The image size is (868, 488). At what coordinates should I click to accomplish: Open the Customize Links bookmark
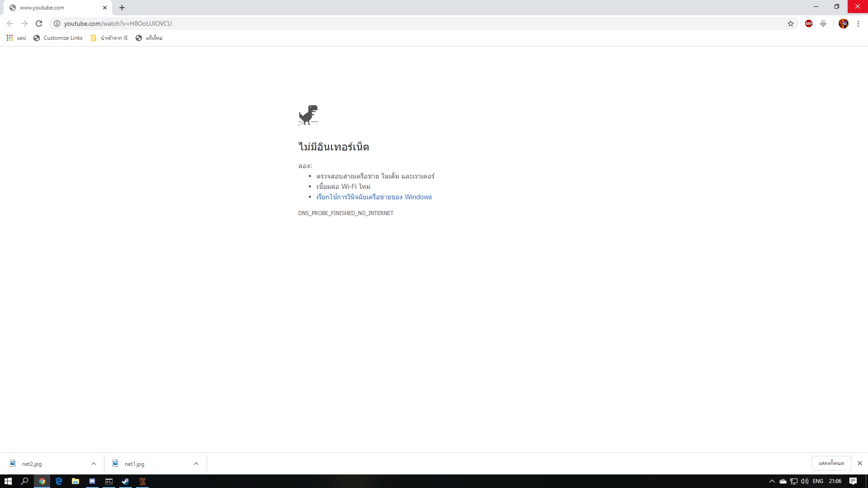tap(58, 38)
